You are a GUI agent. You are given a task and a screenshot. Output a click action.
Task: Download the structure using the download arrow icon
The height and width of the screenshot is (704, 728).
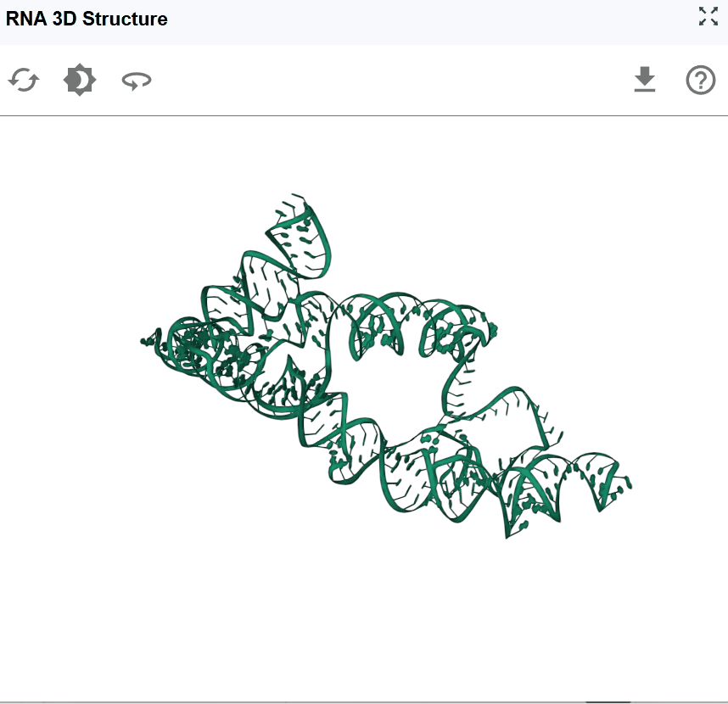tap(645, 80)
